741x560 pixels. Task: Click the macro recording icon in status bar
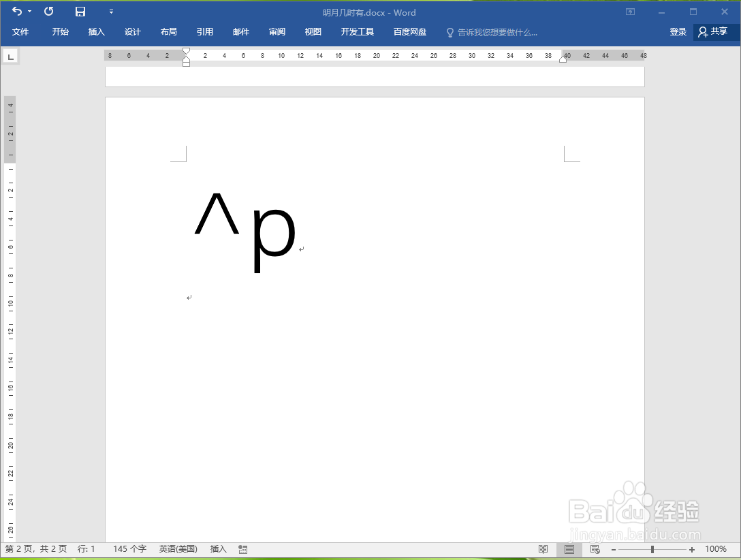tap(243, 549)
